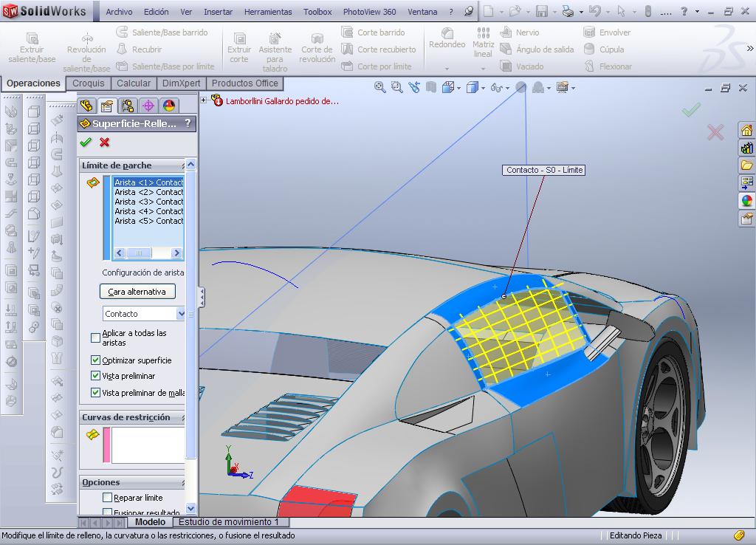Open the Custom Properties icon in task pane
This screenshot has width=756, height=545.
[x=746, y=219]
